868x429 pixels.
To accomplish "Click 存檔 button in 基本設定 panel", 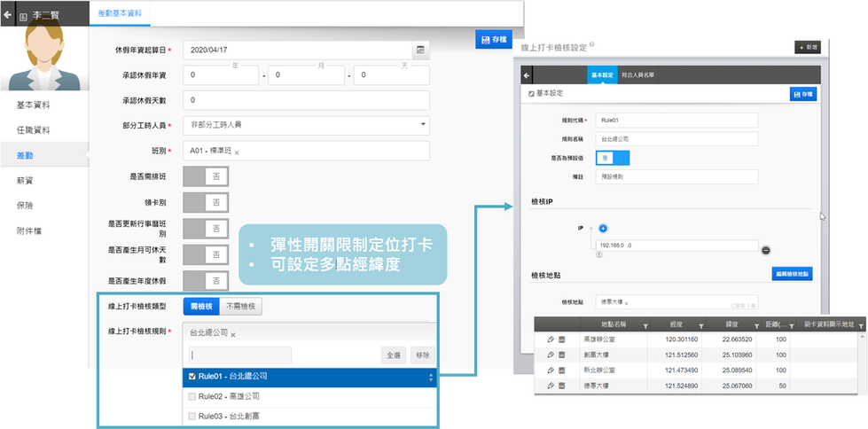I will (x=802, y=94).
